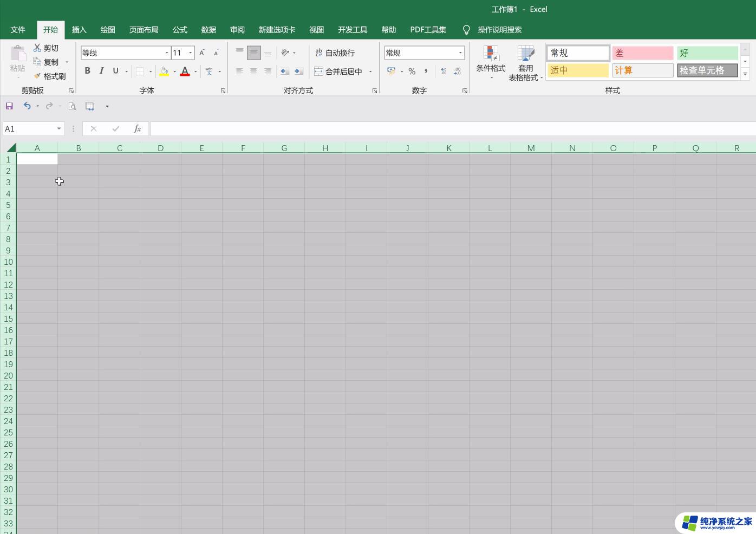756x534 pixels.
Task: Apply the 好 (Good) cell style
Action: 707,53
